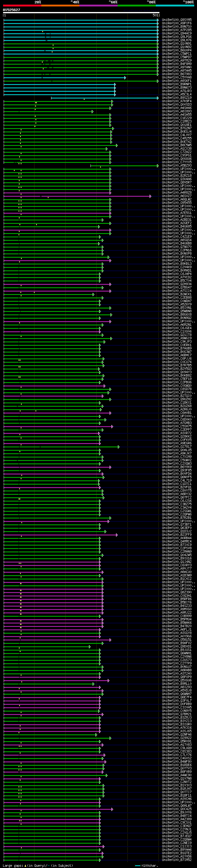Click the orange ~40% identity legend segment
The height and width of the screenshot is (868, 197).
[60, 6]
